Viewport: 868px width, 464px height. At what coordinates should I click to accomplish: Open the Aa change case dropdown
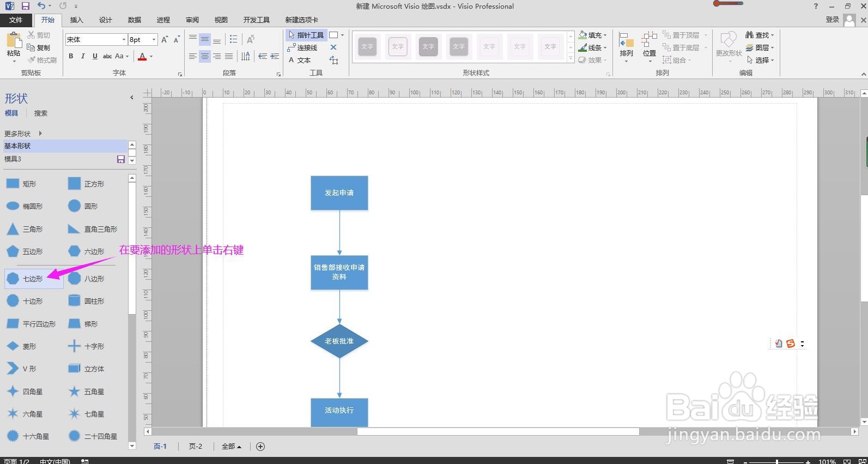pos(122,56)
